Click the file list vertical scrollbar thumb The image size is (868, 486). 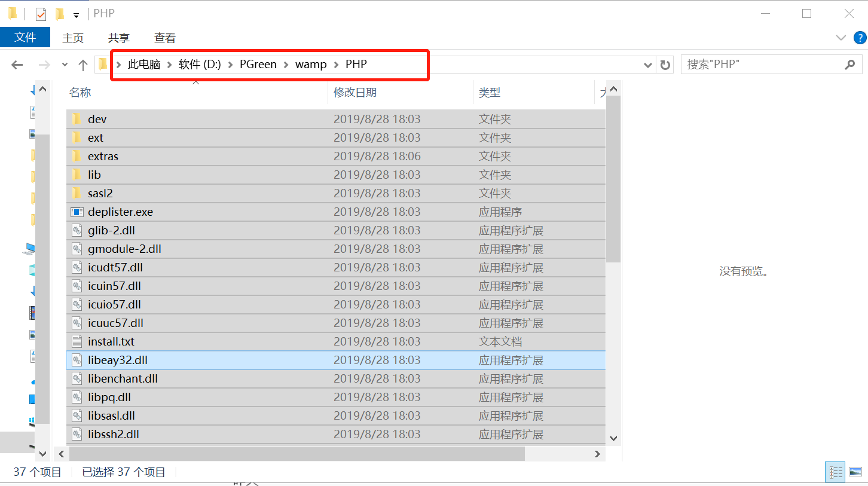613,179
